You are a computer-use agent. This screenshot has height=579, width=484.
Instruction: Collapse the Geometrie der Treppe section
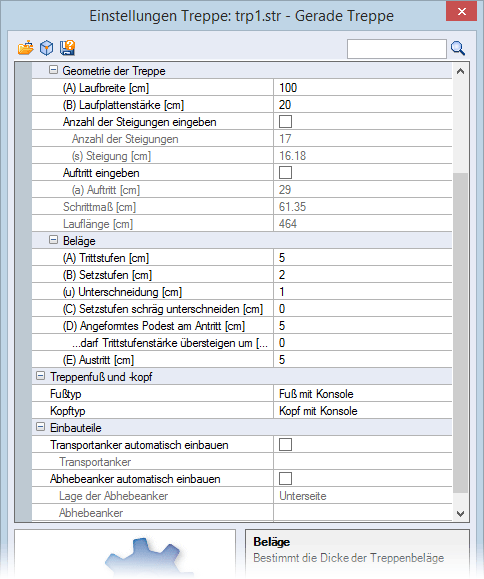tap(54, 70)
